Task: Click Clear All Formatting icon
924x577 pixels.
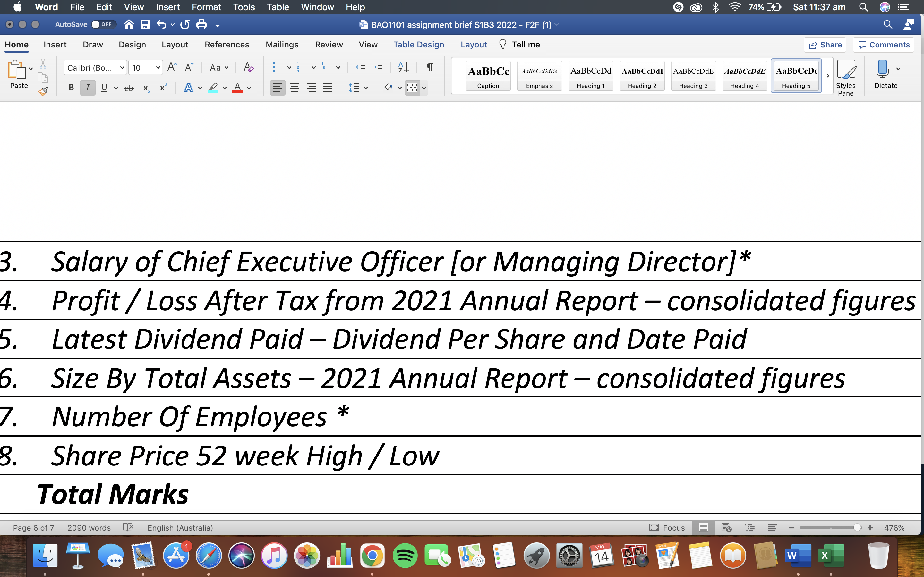Action: (249, 68)
